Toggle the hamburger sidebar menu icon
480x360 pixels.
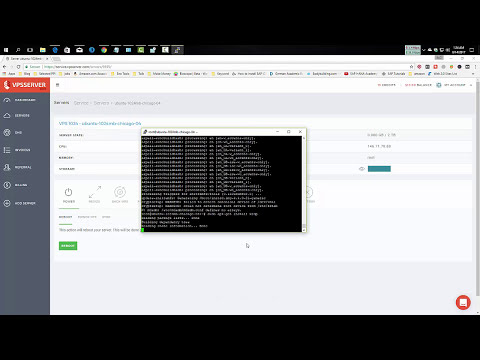[x=57, y=85]
